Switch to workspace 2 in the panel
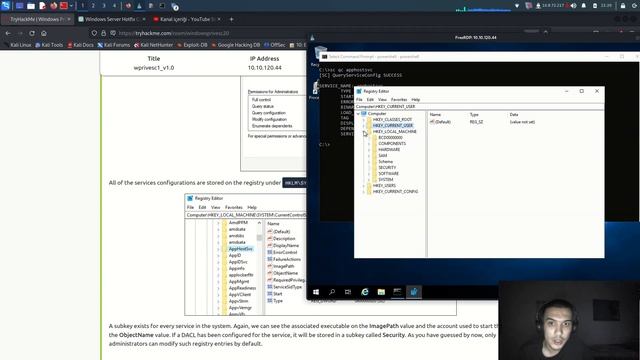 (x=93, y=6)
